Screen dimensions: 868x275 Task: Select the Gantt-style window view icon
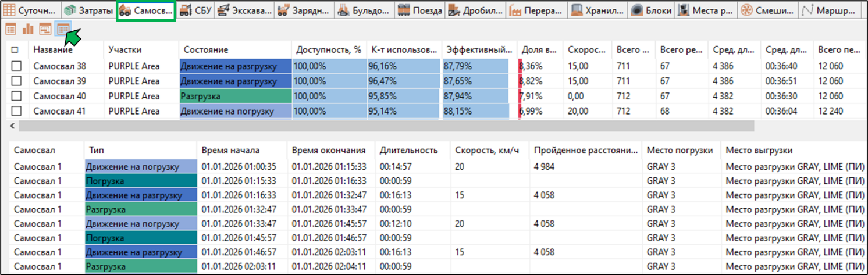pyautogui.click(x=45, y=28)
